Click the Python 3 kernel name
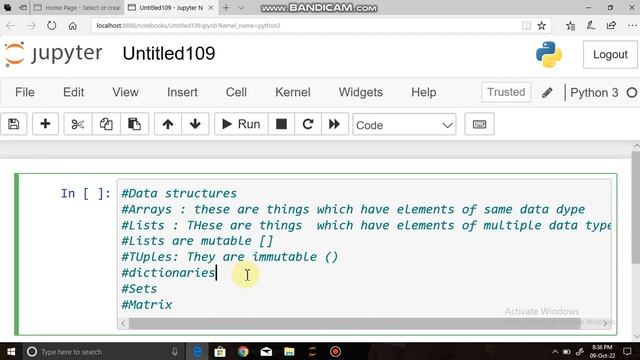 point(594,93)
